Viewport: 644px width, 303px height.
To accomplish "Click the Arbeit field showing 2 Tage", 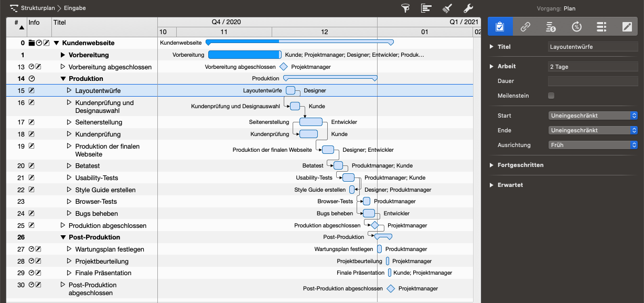I will coord(593,67).
